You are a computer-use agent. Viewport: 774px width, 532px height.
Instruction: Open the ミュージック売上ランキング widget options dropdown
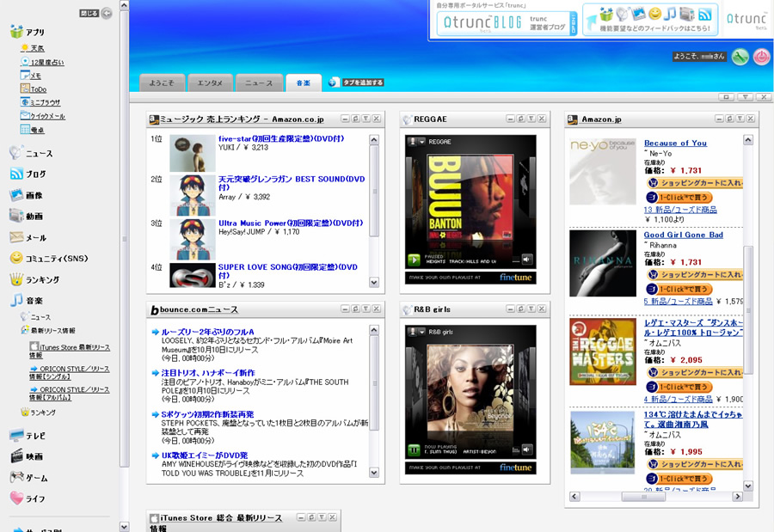(x=365, y=119)
